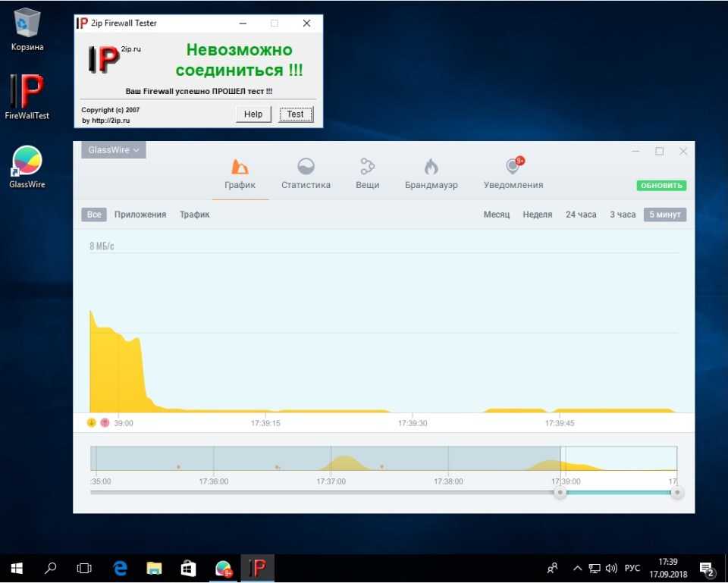Set graph range to Неделя
Image resolution: width=728 pixels, height=583 pixels.
click(538, 215)
